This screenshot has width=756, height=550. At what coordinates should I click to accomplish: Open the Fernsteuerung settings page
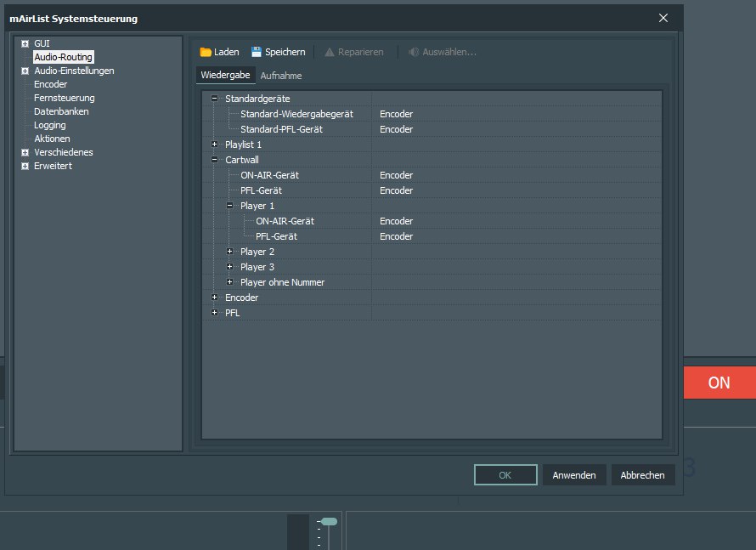pos(64,98)
